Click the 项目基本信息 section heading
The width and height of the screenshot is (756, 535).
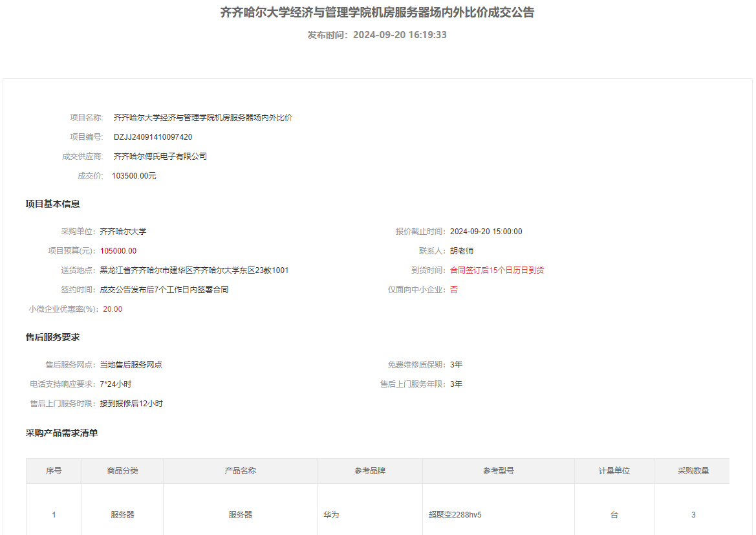[x=53, y=204]
